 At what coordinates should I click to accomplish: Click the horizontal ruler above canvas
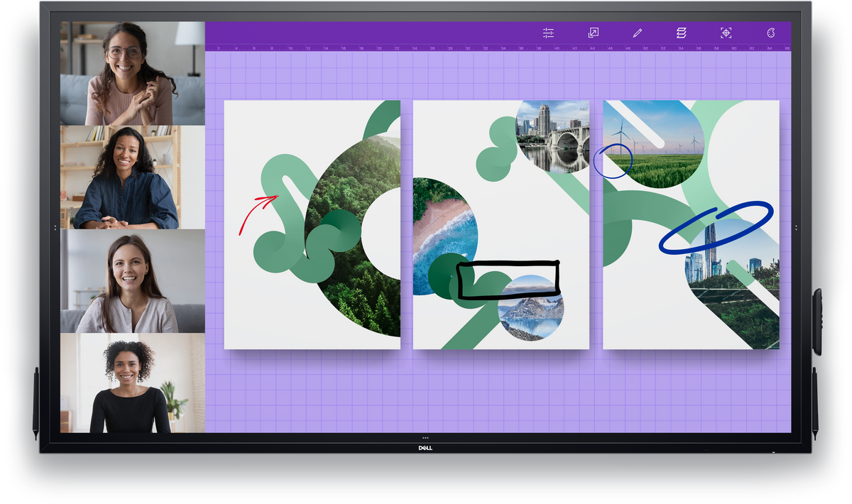tap(498, 48)
